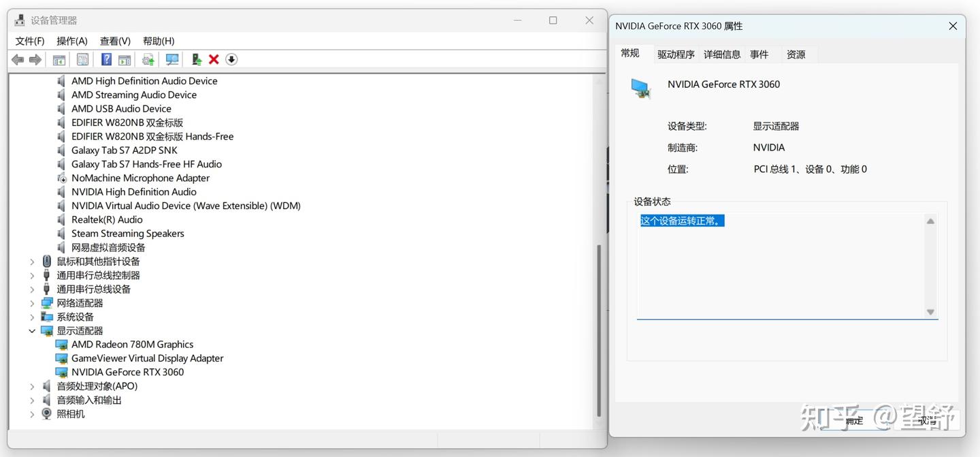Click the webcam icon beside 照相机

47,414
